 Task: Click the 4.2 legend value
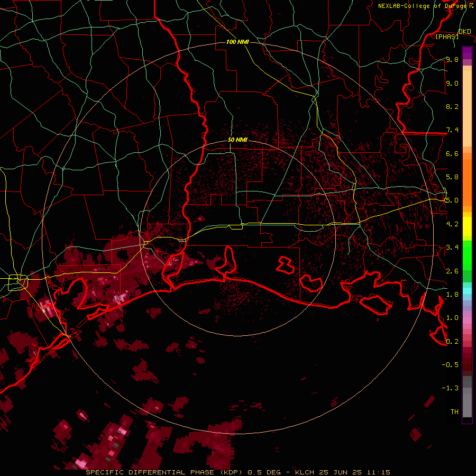click(x=452, y=224)
